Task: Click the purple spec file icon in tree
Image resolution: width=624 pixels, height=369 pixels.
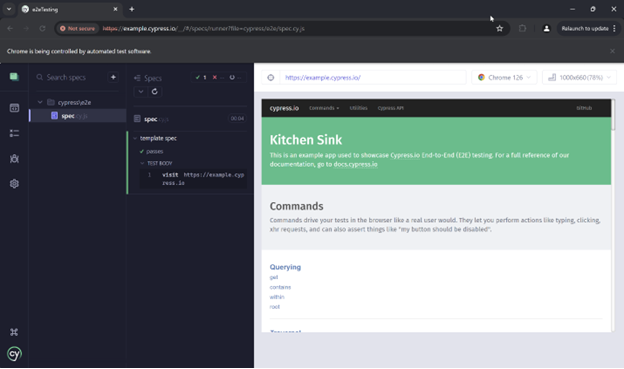Action: 55,115
